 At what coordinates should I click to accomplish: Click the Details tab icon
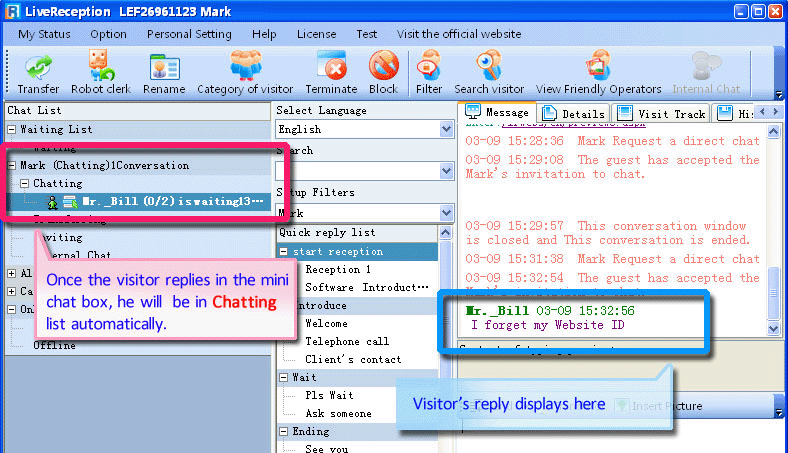(549, 114)
